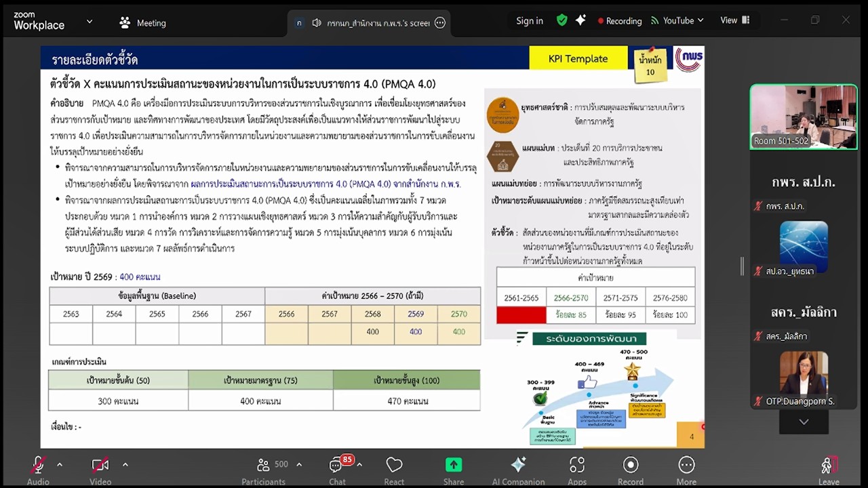This screenshot has height=488, width=868.
Task: Open React emoji reactions
Action: (x=394, y=469)
